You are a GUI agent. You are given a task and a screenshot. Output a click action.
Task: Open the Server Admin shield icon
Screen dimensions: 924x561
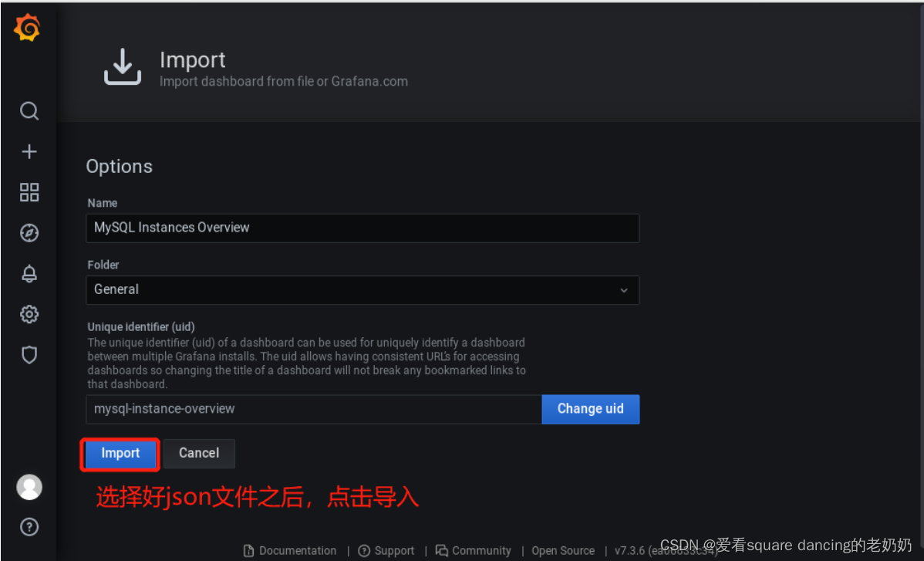click(29, 355)
